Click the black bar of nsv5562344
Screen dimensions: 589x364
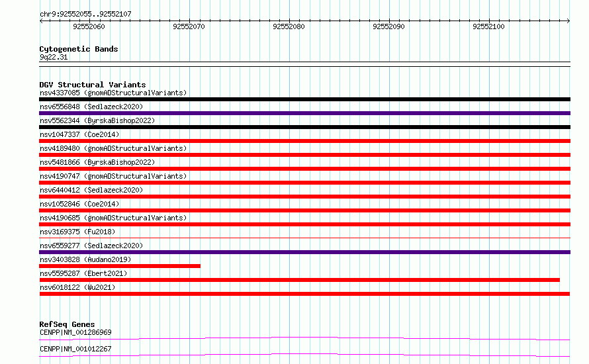[x=304, y=127]
